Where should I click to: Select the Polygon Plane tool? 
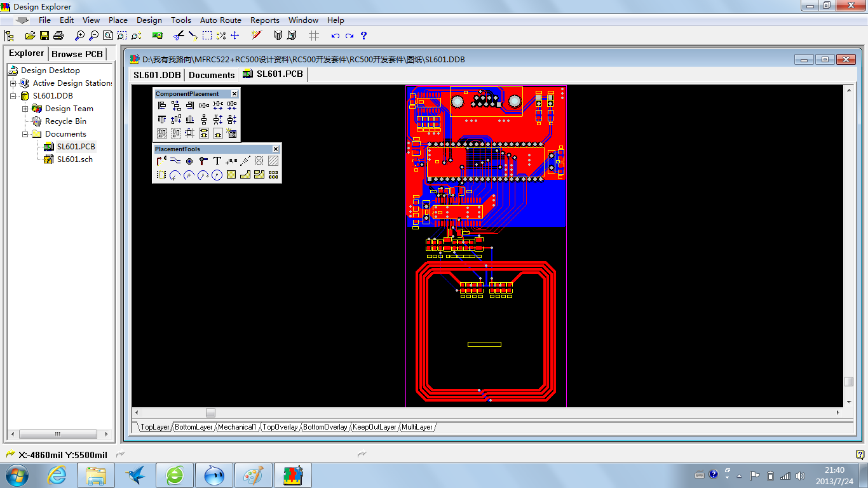245,175
